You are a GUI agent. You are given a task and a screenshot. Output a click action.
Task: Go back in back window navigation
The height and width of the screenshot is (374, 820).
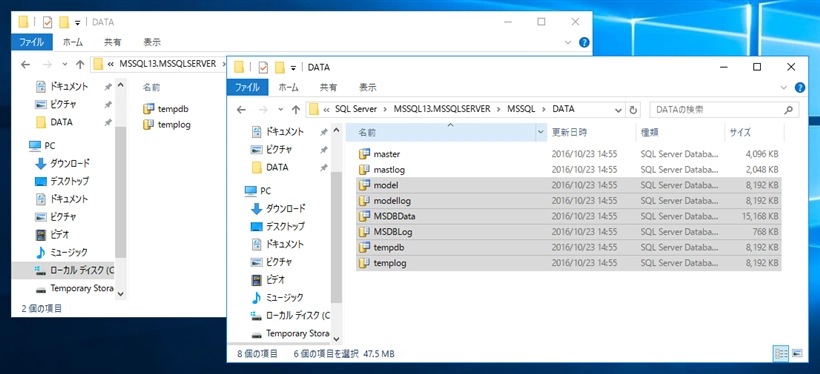pyautogui.click(x=25, y=65)
